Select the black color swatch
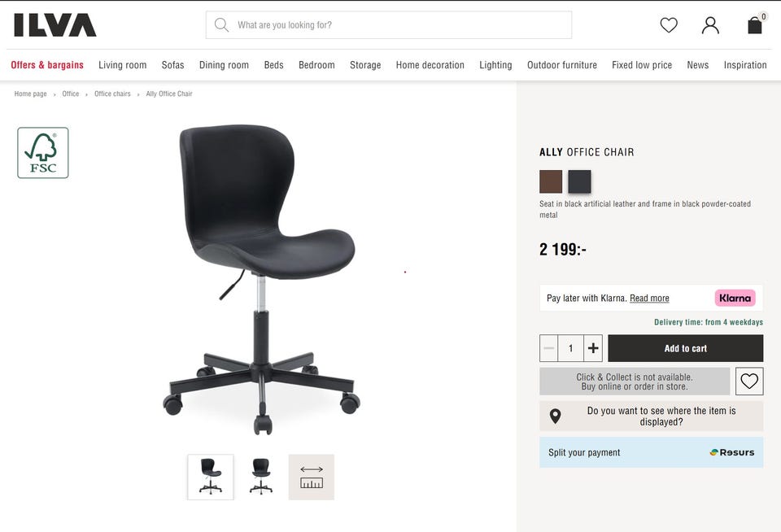781x532 pixels. coord(579,181)
